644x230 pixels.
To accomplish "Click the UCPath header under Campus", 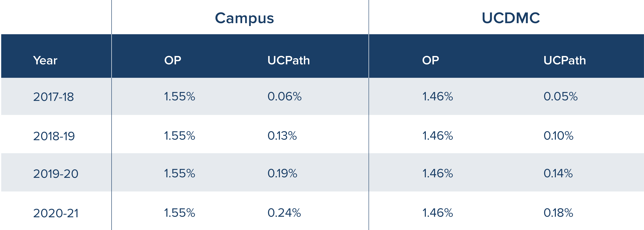I will (289, 61).
